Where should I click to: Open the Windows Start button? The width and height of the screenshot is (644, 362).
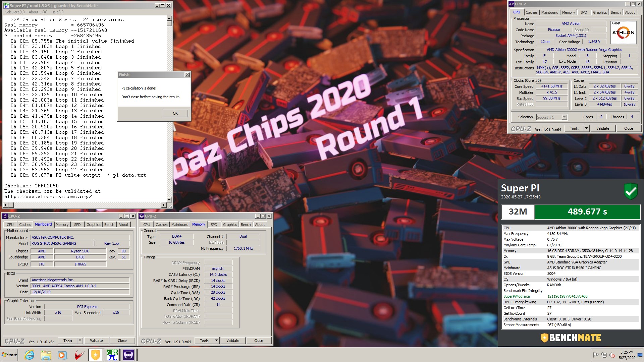click(9, 355)
